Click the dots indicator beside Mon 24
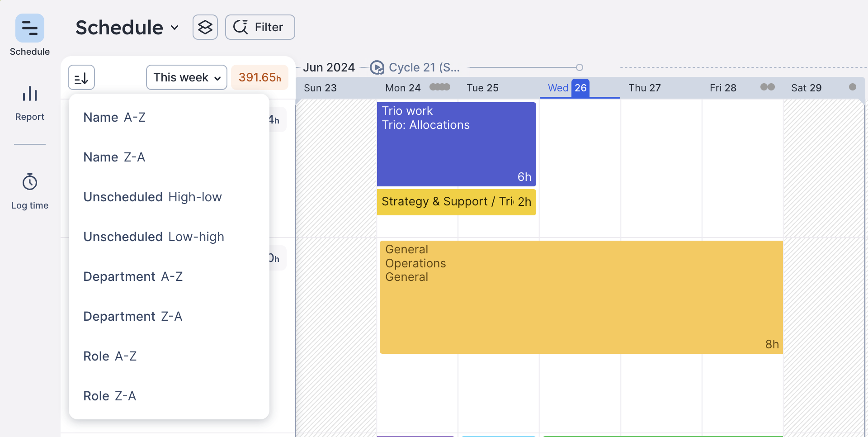The height and width of the screenshot is (437, 868). tap(439, 87)
